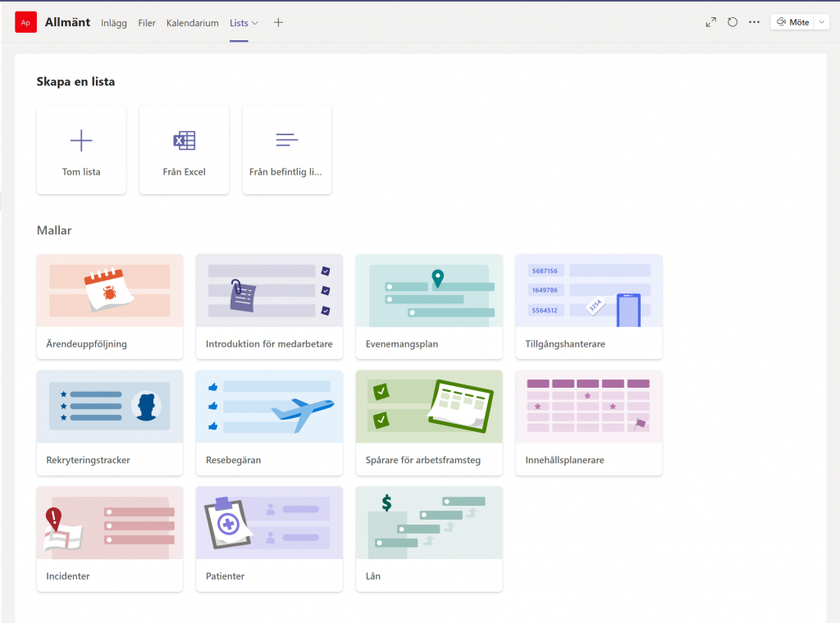Add a new tab with the plus icon

[278, 22]
